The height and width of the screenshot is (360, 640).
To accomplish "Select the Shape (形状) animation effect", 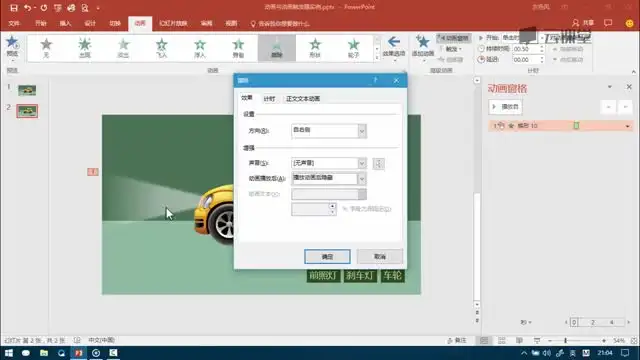I will click(315, 47).
